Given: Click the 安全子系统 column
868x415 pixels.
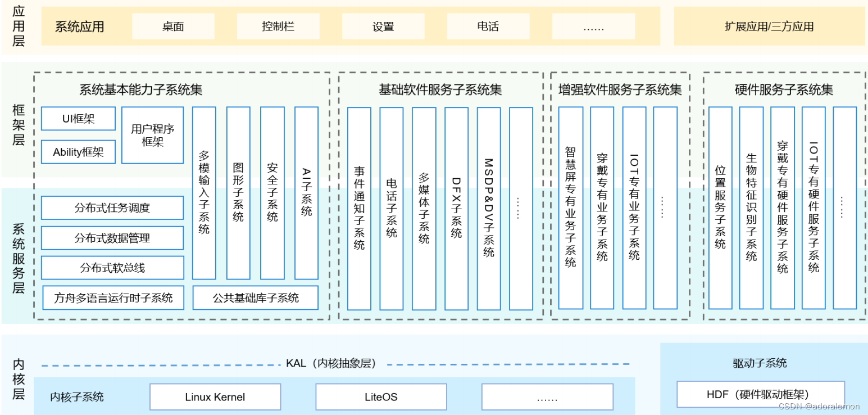Looking at the screenshot, I should 272,193.
